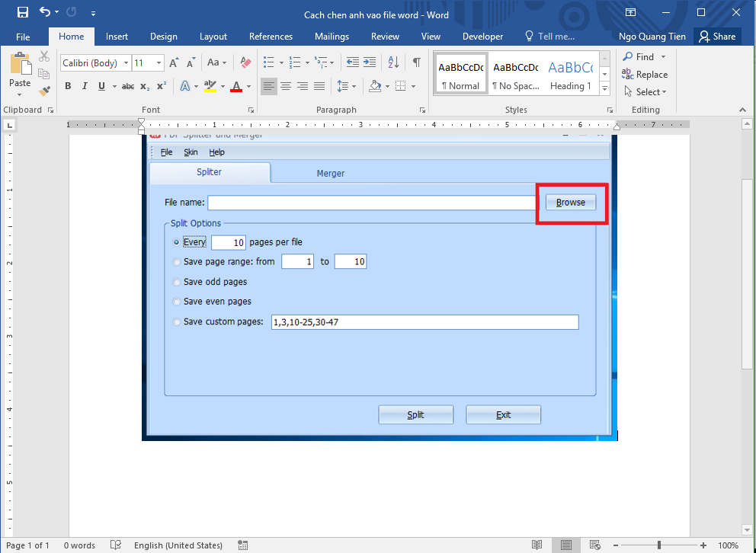Expand the Styles gallery more arrow
756x553 pixels.
tap(604, 88)
